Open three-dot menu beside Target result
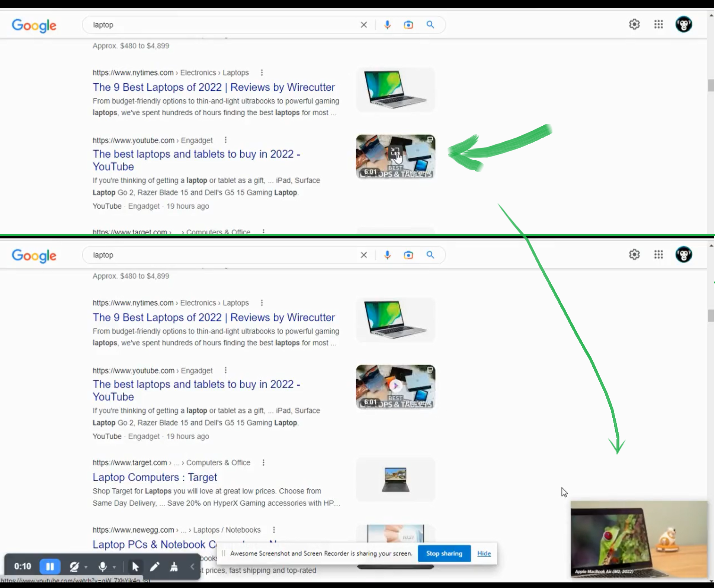 [263, 463]
